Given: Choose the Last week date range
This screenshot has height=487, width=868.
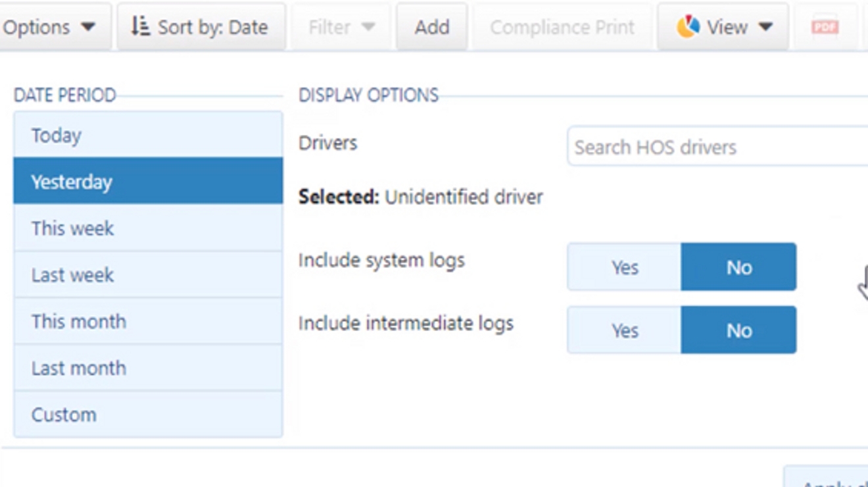Looking at the screenshot, I should tap(148, 275).
